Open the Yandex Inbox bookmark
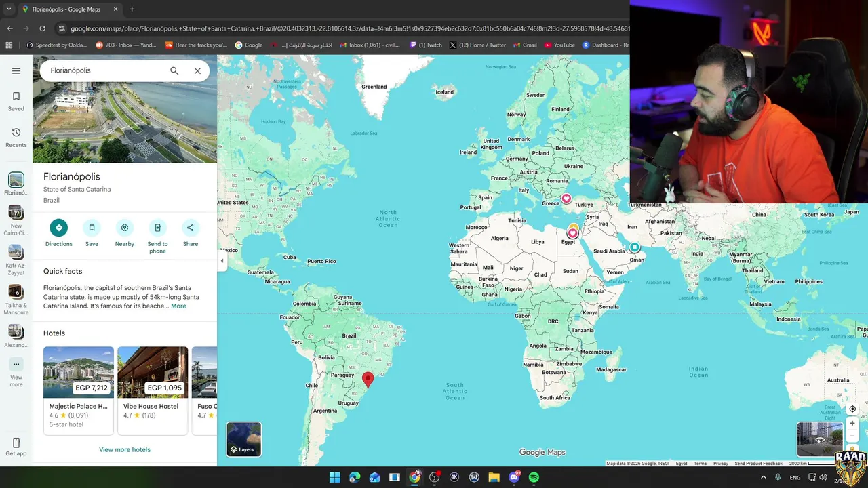 coord(127,45)
